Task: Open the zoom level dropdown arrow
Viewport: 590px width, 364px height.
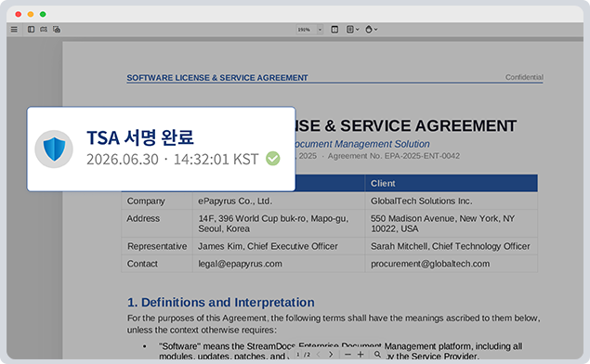Action: click(x=321, y=30)
